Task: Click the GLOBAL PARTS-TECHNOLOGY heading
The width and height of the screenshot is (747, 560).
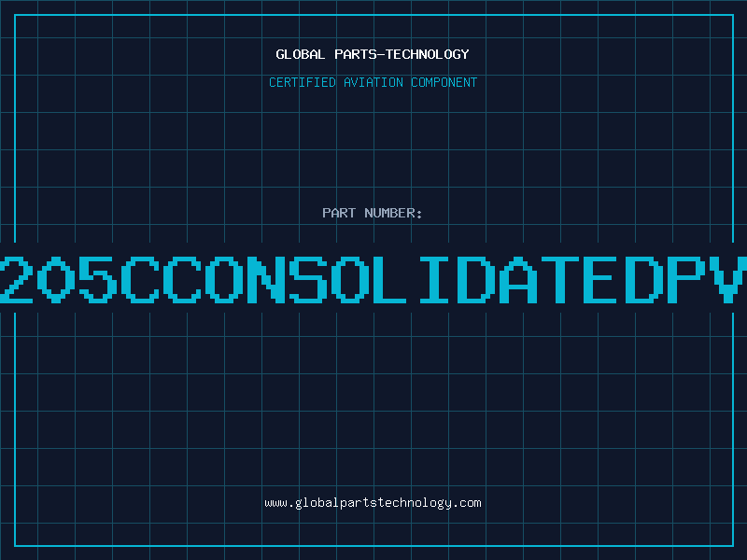Action: click(373, 54)
